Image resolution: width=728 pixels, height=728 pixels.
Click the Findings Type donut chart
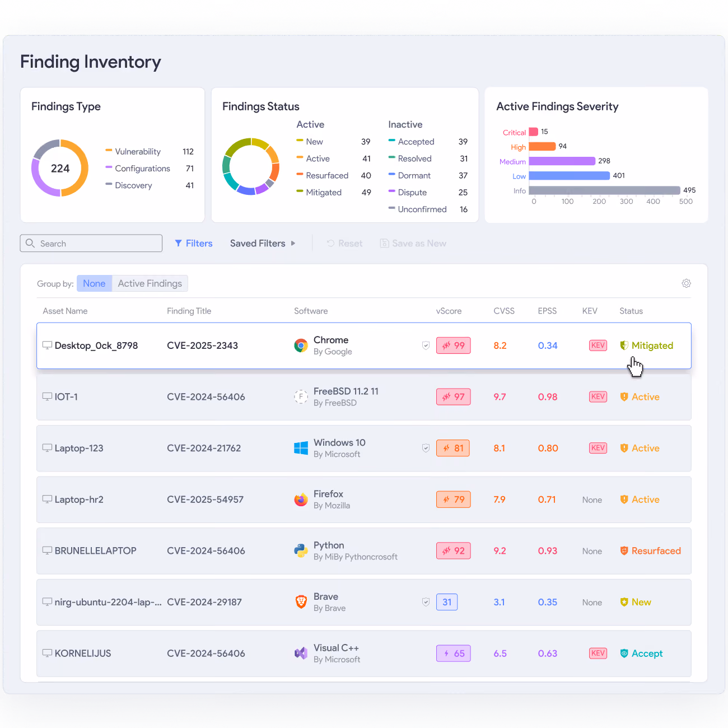tap(60, 168)
